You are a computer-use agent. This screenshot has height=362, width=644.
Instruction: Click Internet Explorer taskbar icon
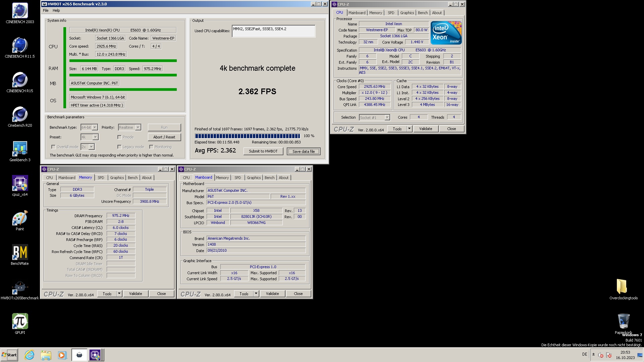point(30,355)
